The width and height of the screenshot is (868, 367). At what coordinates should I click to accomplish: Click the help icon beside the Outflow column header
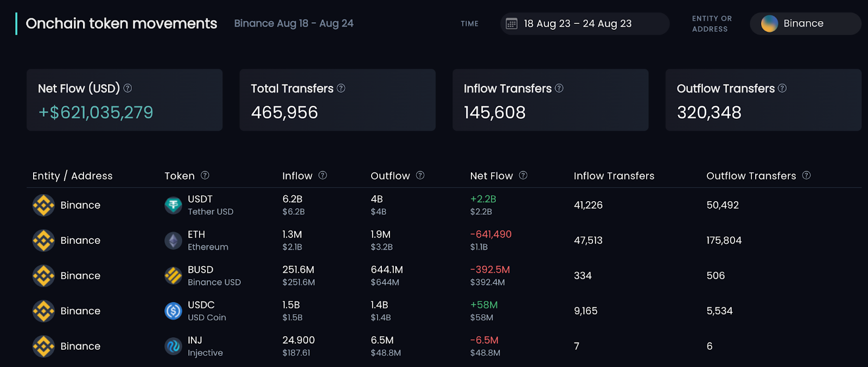click(x=420, y=175)
